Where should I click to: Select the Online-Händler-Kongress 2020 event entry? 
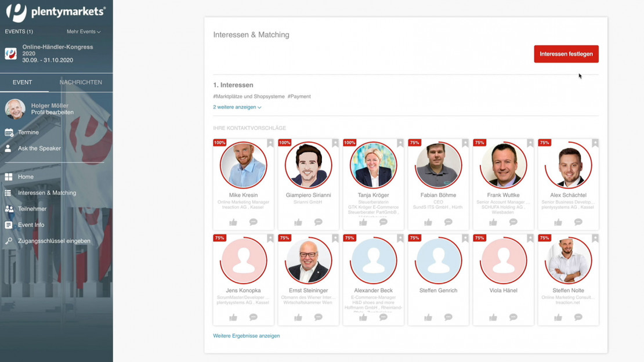coord(56,53)
